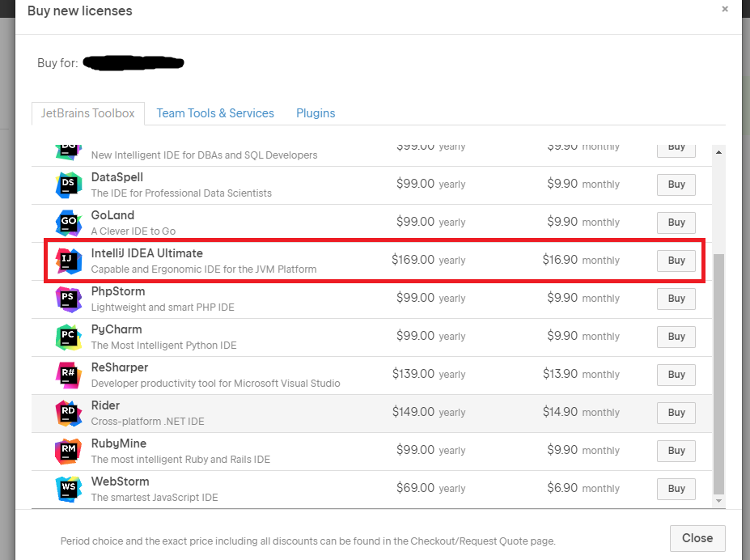Click the Close button at dialog bottom

pos(697,538)
